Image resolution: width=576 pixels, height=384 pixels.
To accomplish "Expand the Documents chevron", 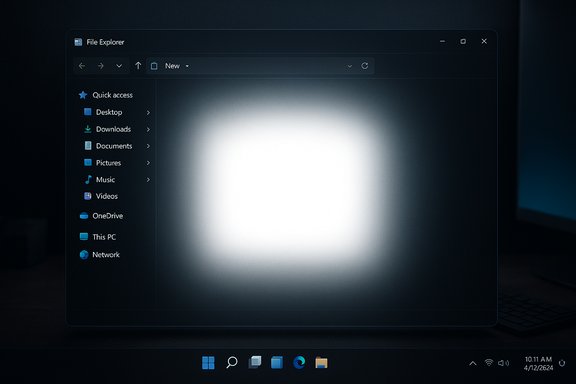I will (148, 146).
